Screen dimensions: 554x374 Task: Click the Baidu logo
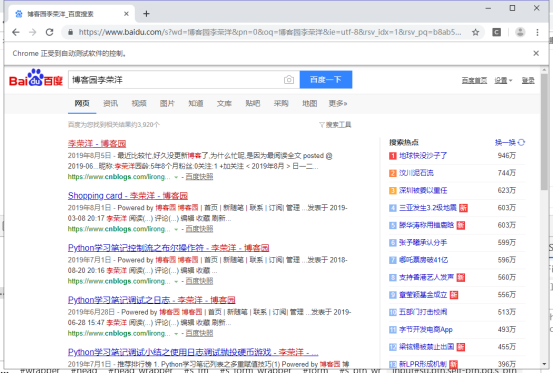[36, 78]
